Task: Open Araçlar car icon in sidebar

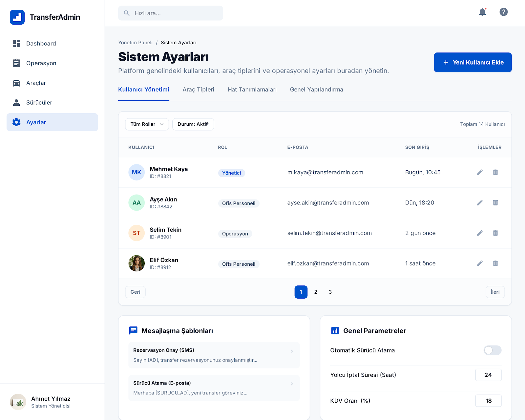Action: pos(16,83)
